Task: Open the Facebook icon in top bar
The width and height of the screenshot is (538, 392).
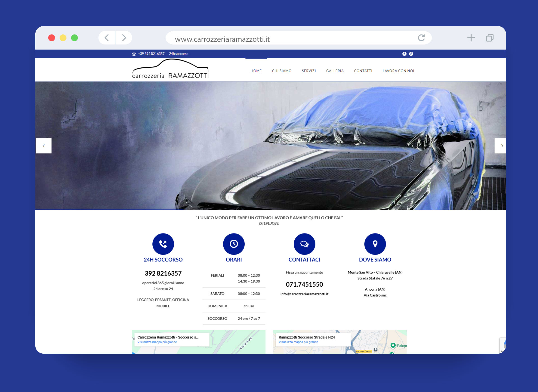Action: pyautogui.click(x=404, y=54)
